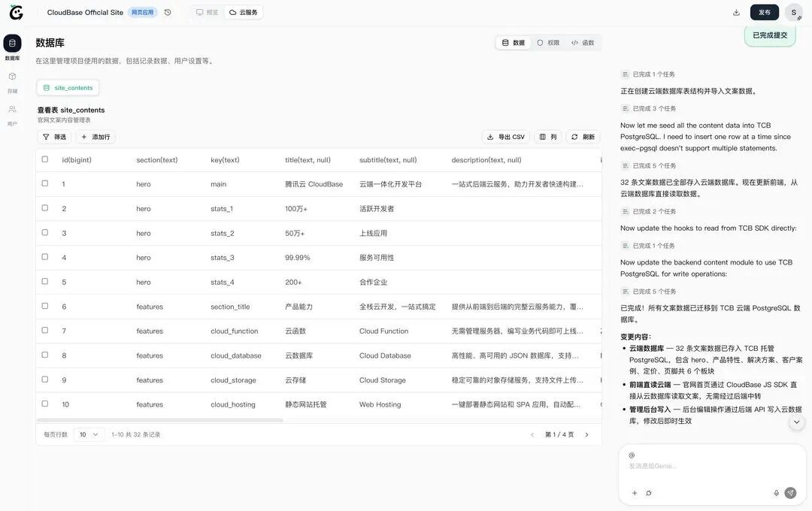Open the 用户 users sidebar icon
Screen dimensions: 812x511
click(x=13, y=109)
